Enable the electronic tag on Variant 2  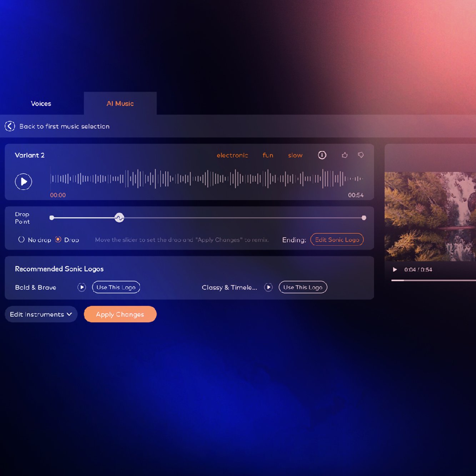tap(232, 155)
